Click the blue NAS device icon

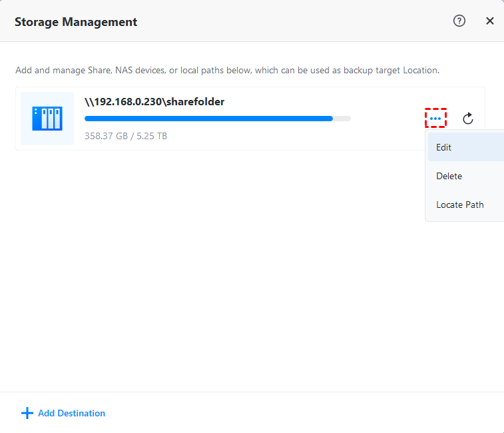click(47, 119)
